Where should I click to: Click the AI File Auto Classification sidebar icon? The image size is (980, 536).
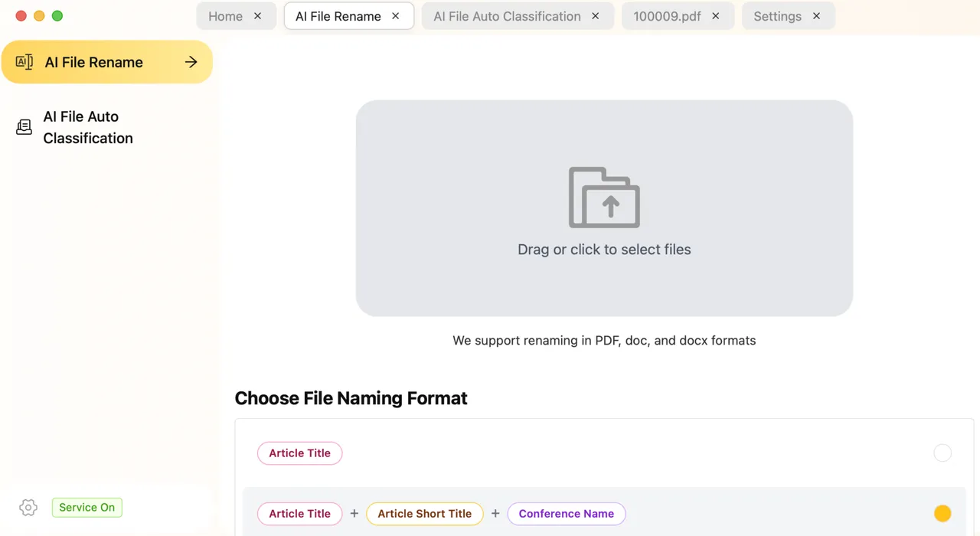coord(24,127)
